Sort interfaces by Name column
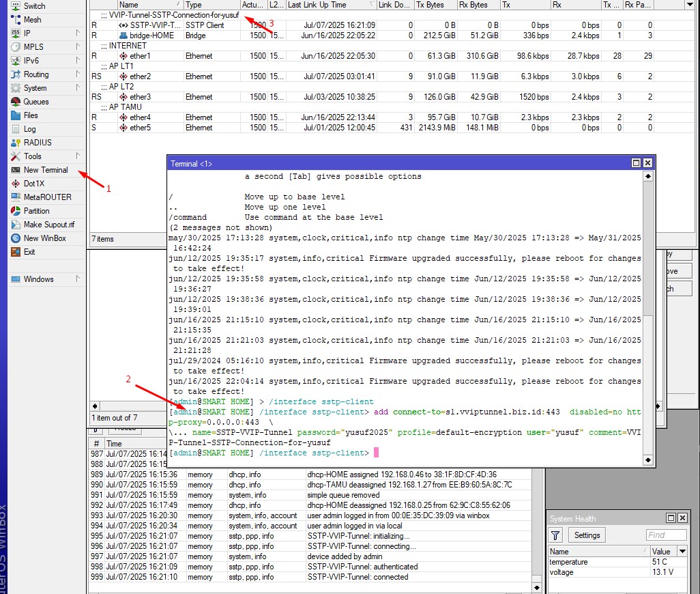700x594 pixels. (150, 5)
